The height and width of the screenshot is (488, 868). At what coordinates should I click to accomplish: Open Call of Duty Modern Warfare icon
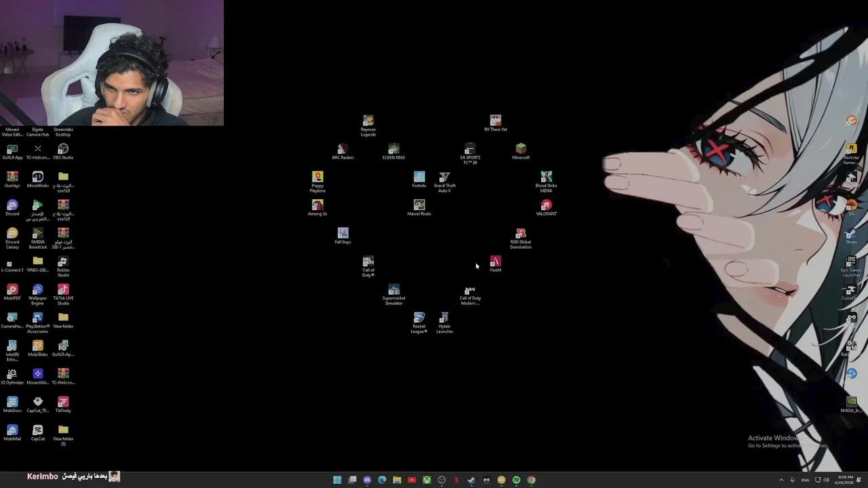coord(470,295)
